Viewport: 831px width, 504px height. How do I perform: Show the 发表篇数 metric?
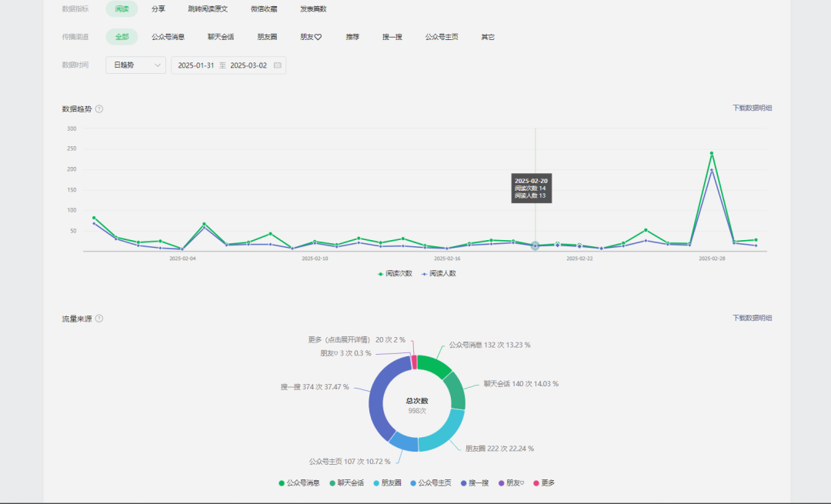tap(313, 9)
